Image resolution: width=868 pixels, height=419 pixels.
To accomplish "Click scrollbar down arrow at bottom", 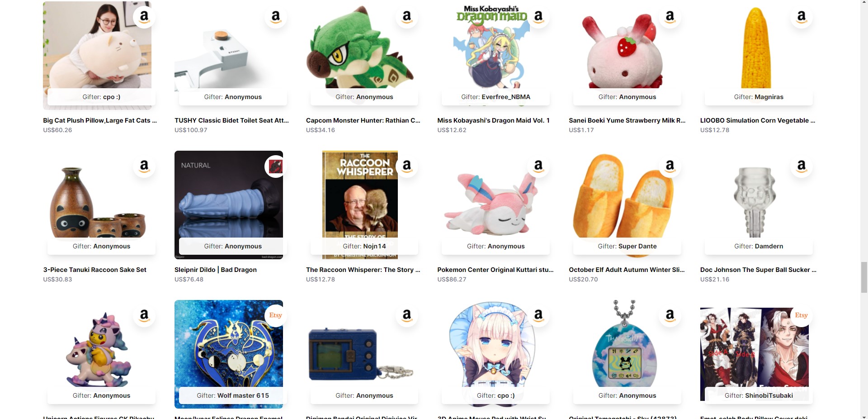I will coord(864,415).
